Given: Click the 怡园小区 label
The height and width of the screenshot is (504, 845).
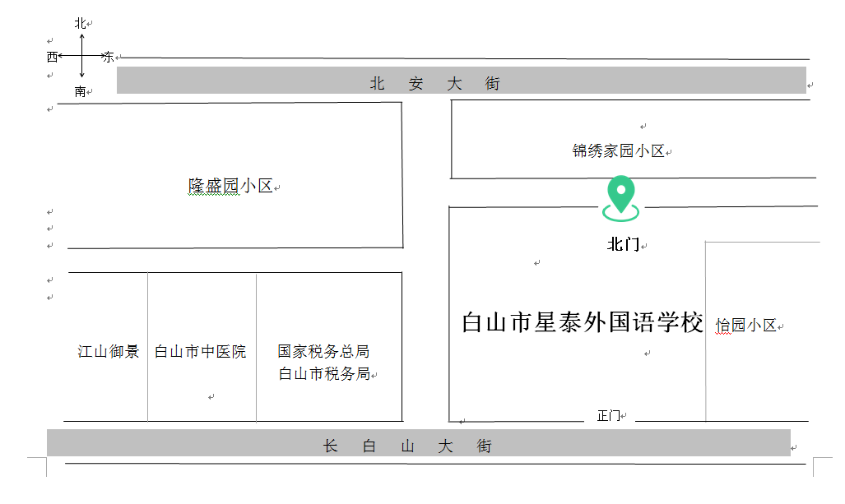Looking at the screenshot, I should [x=745, y=326].
